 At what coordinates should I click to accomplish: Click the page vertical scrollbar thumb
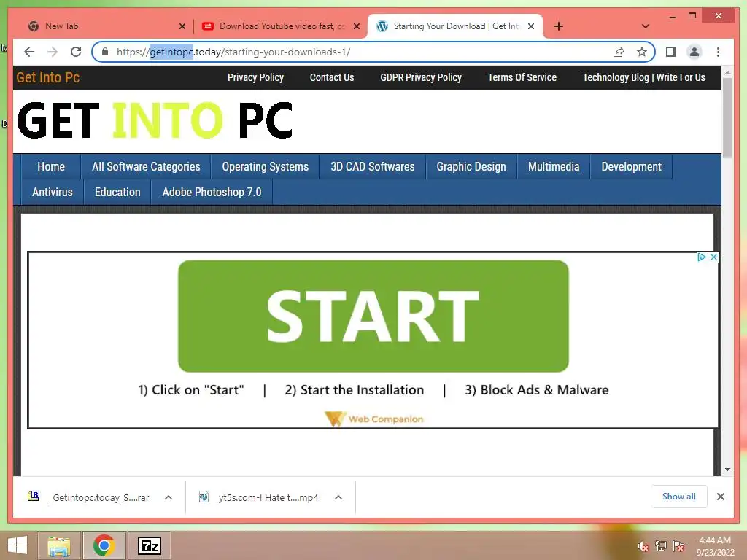(x=727, y=117)
